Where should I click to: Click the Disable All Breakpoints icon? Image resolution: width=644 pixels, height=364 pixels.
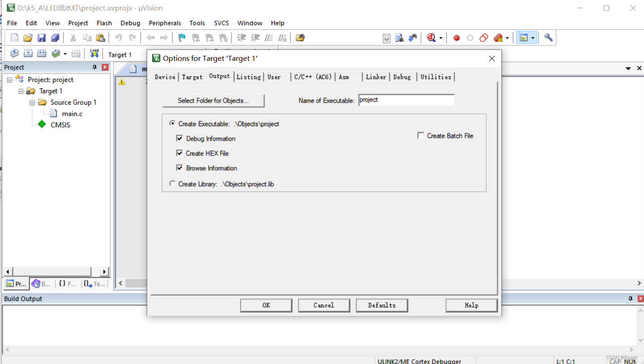[484, 38]
